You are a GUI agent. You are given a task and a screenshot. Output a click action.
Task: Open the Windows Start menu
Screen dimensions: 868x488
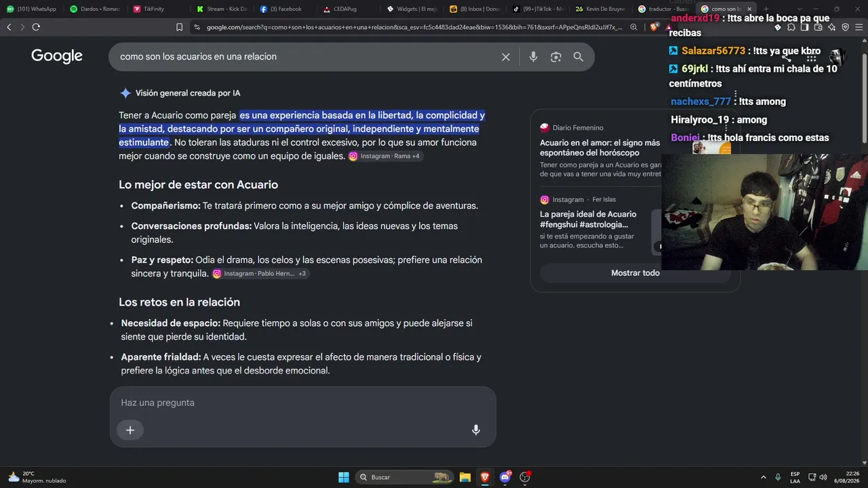[x=344, y=477]
